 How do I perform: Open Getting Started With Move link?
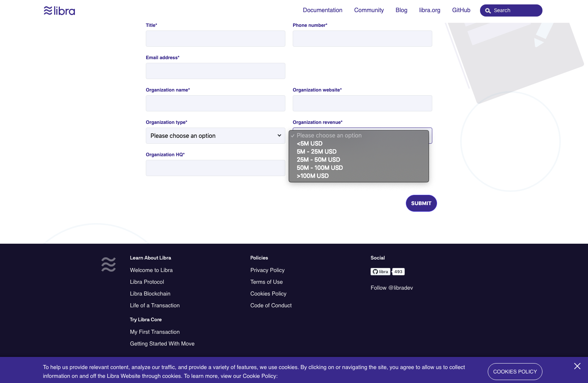pyautogui.click(x=162, y=344)
